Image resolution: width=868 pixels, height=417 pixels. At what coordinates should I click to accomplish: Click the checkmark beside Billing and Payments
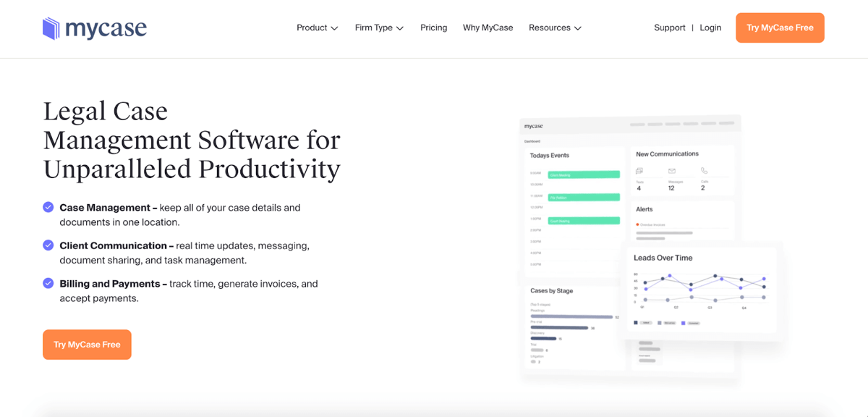pyautogui.click(x=48, y=283)
